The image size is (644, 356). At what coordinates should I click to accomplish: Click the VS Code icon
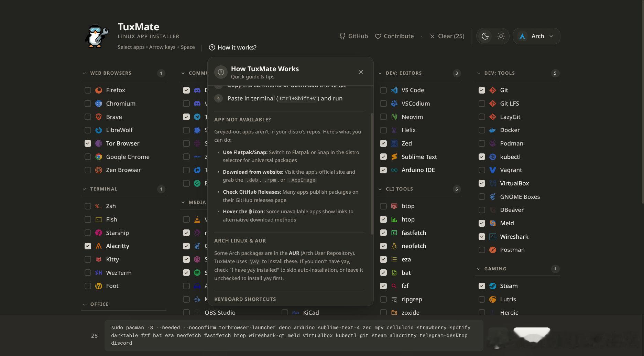(394, 90)
